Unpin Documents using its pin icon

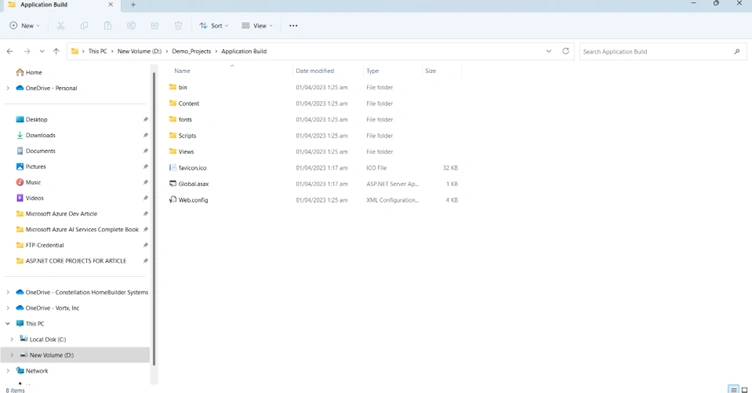[x=145, y=151]
